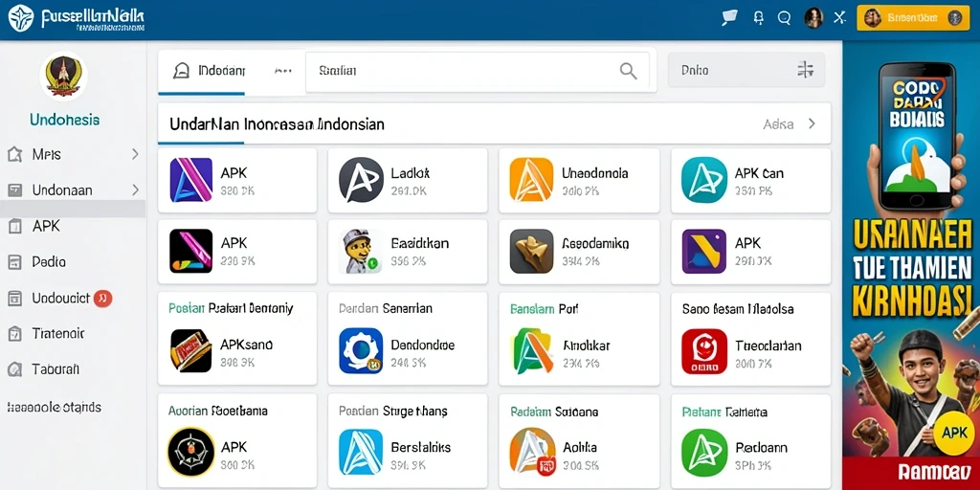Click the Indodanr tab

click(209, 71)
